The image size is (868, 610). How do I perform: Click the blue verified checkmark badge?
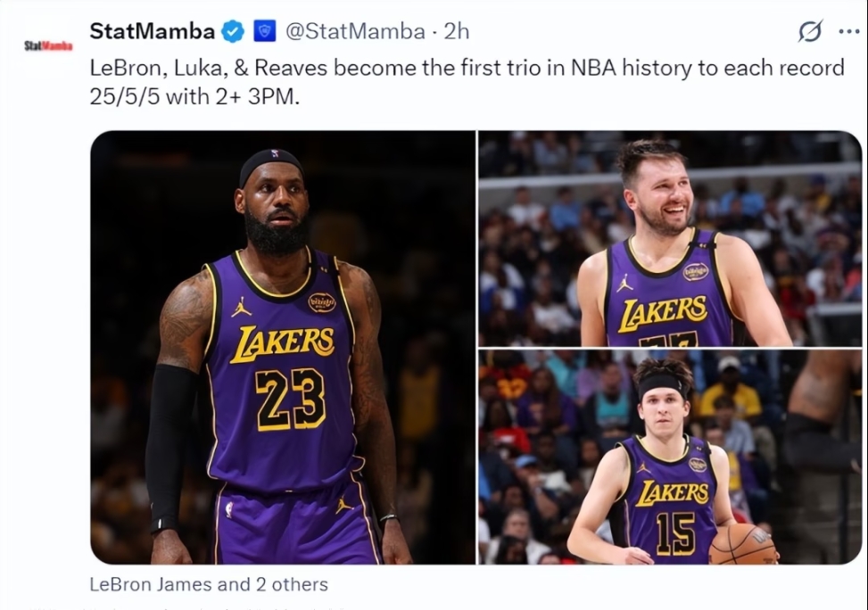(233, 32)
